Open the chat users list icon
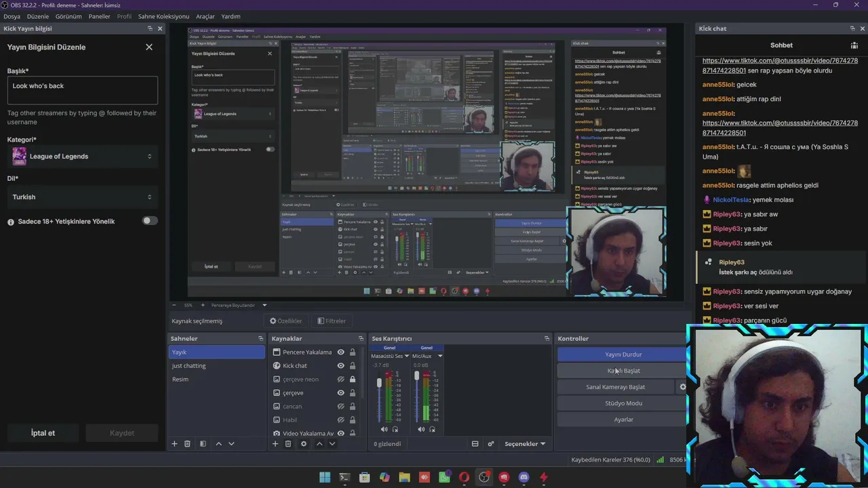This screenshot has height=488, width=868. [x=854, y=45]
